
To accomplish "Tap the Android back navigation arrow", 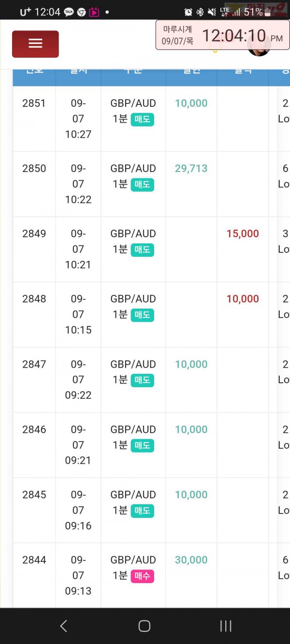I will pos(63,626).
